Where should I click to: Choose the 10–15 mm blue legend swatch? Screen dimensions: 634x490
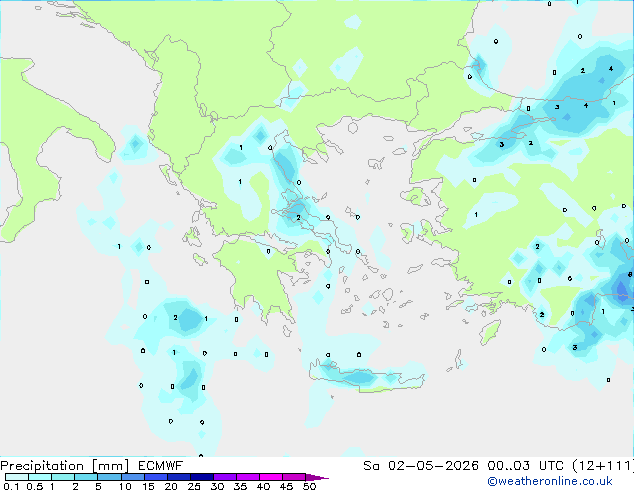[x=132, y=477]
